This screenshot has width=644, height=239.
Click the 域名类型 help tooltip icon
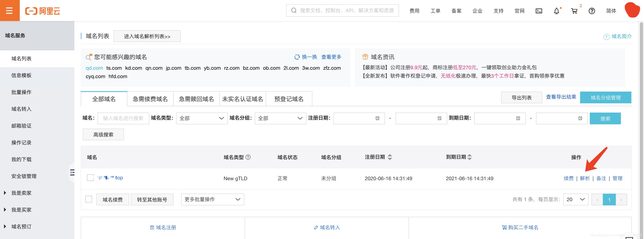248,157
